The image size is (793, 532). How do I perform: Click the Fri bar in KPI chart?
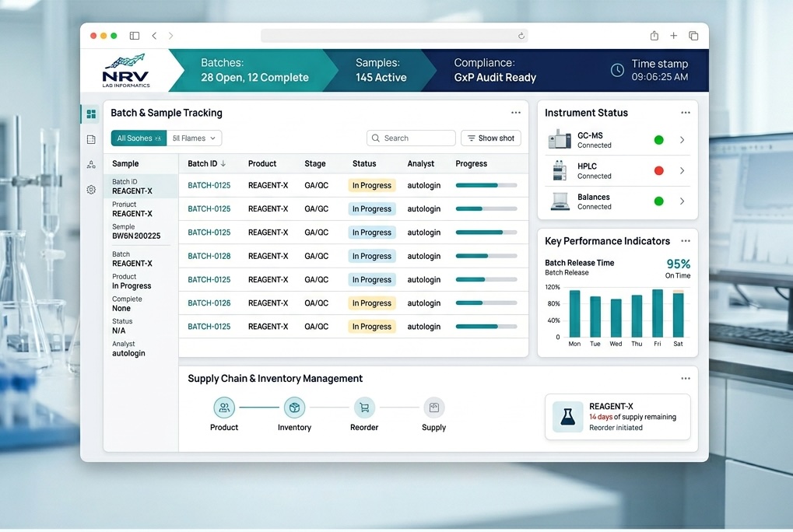coord(658,313)
